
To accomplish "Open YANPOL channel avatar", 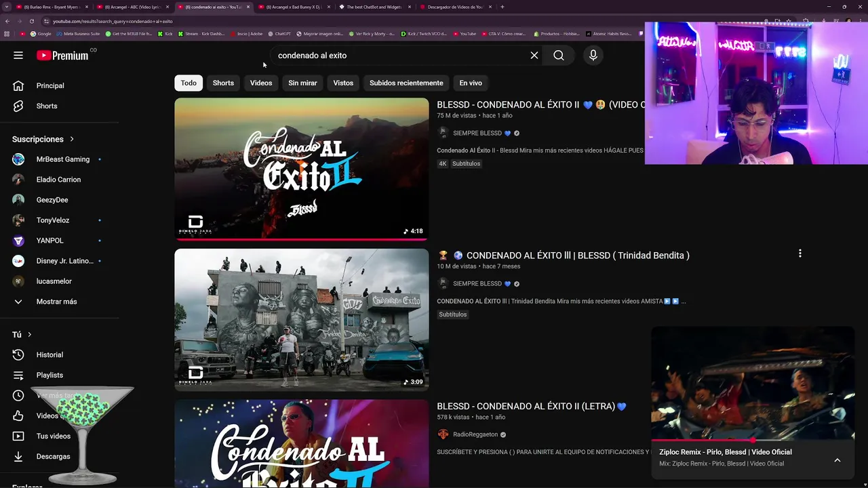I will tap(18, 241).
